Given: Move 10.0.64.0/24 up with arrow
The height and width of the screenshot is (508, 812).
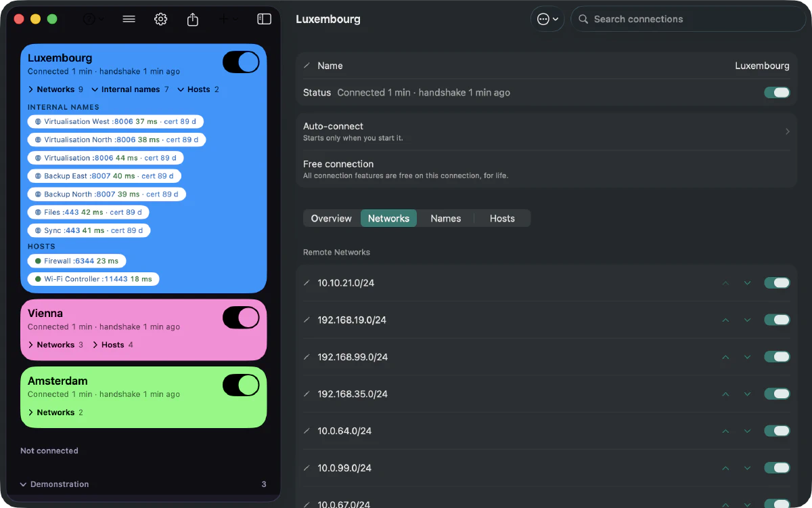Looking at the screenshot, I should [x=725, y=431].
